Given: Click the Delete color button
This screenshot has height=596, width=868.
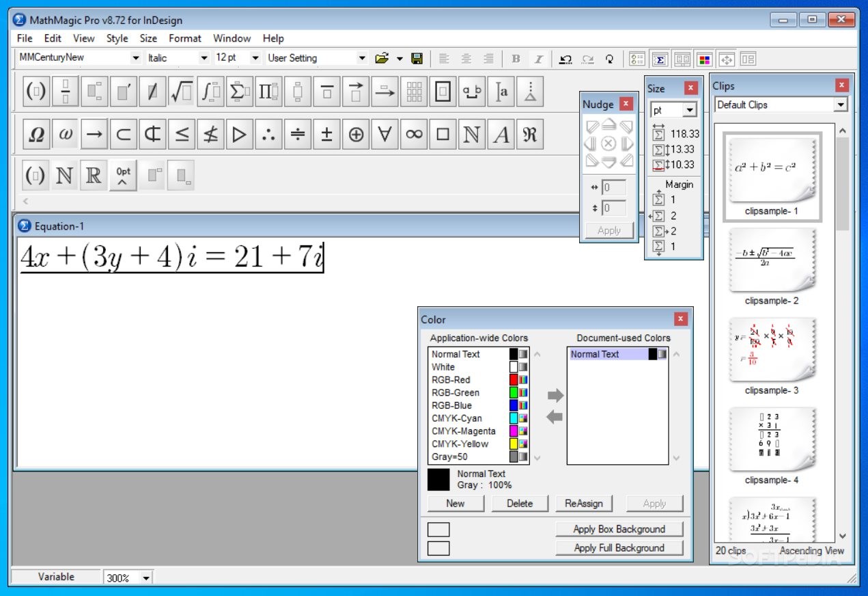Looking at the screenshot, I should [x=520, y=503].
